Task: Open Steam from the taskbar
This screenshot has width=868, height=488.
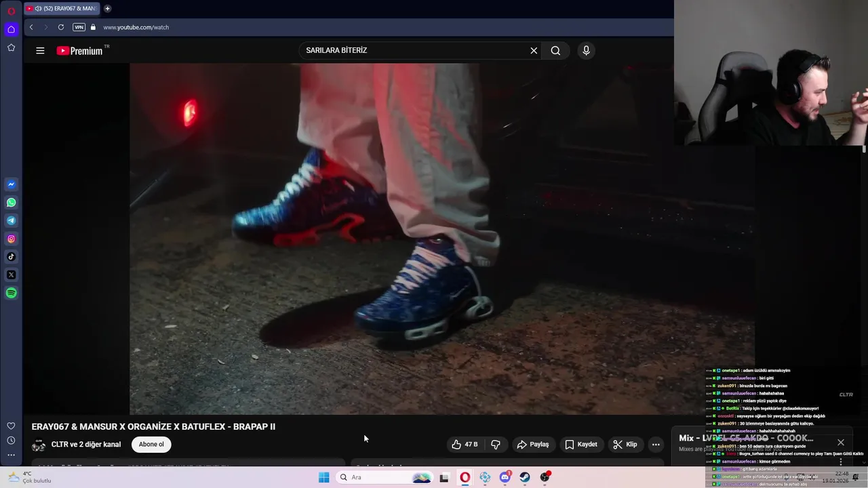Action: pyautogui.click(x=525, y=477)
